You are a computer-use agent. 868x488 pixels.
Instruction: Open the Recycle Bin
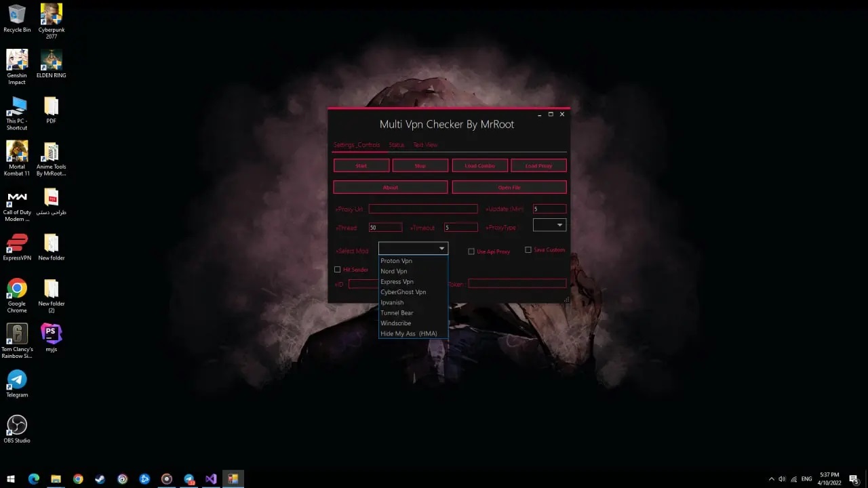tap(17, 18)
